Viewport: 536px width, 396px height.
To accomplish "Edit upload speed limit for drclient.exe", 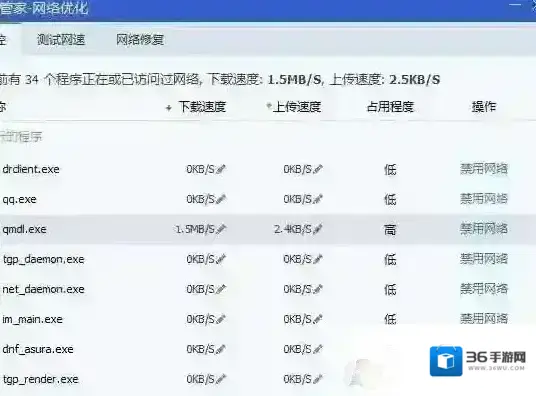I will [x=318, y=169].
